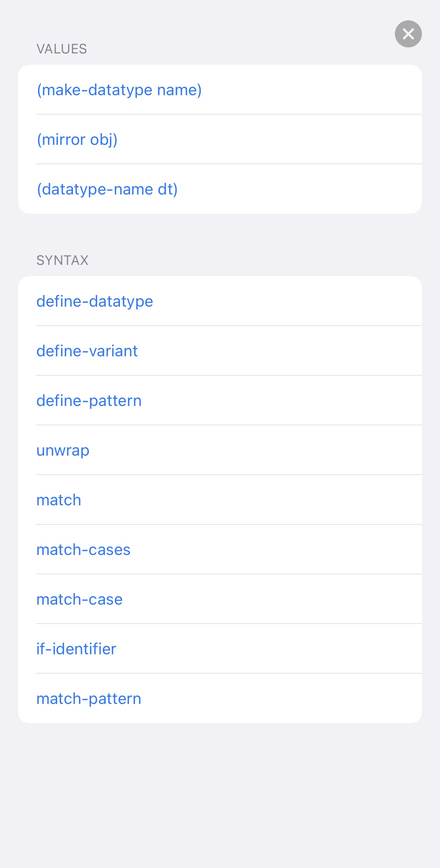Select match-pattern at the list bottom
The height and width of the screenshot is (868, 440).
220,698
